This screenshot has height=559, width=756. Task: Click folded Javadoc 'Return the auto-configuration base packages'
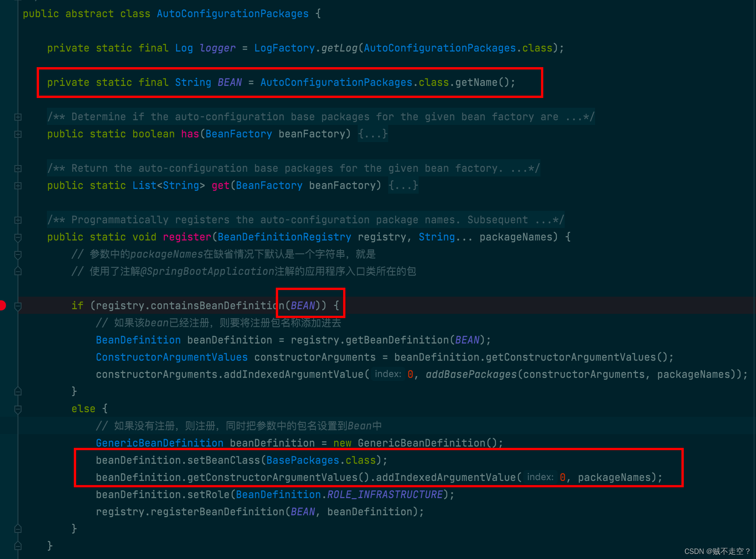pyautogui.click(x=294, y=168)
